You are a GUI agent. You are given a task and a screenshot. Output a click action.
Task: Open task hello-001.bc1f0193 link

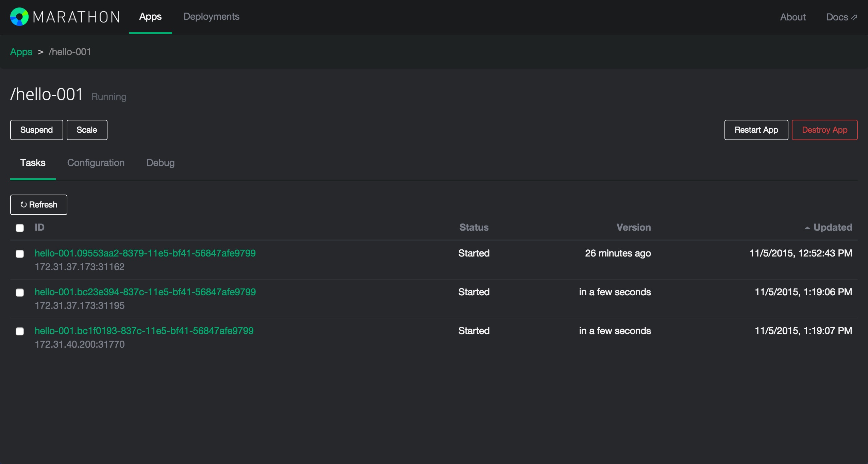[144, 331]
